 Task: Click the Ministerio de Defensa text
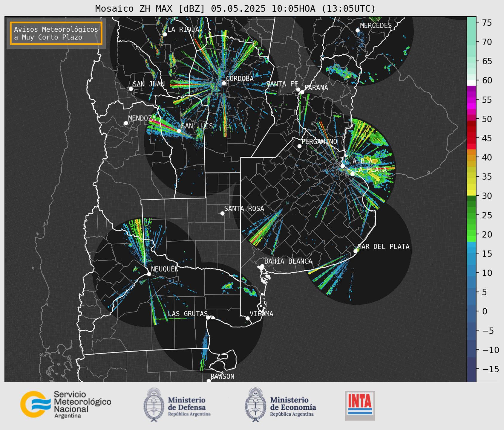click(189, 406)
